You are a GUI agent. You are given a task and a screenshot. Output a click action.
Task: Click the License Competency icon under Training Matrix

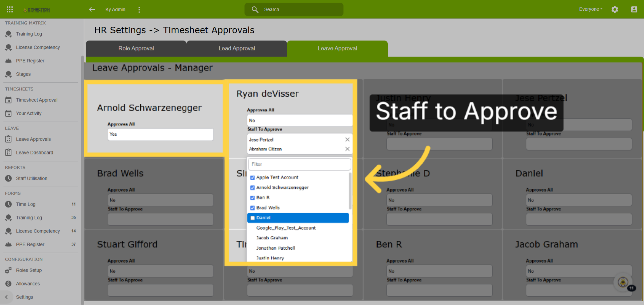coord(8,47)
